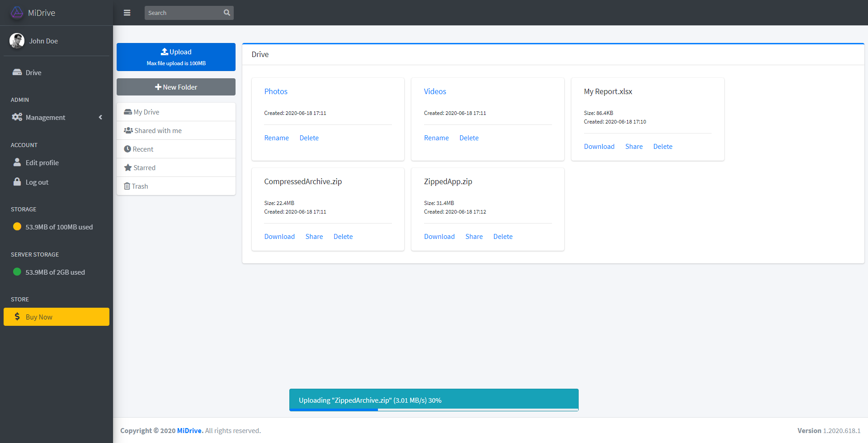Show Starred files
This screenshot has height=443, width=868.
coord(176,167)
